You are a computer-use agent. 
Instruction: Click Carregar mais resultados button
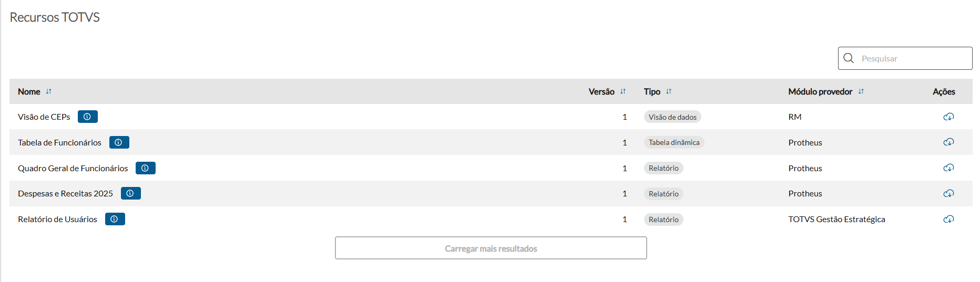[x=491, y=248]
